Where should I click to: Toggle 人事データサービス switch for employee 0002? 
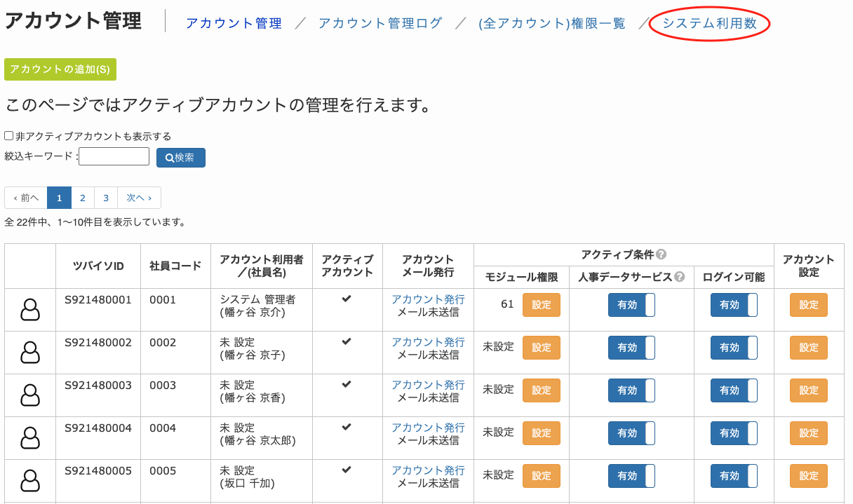click(x=631, y=348)
